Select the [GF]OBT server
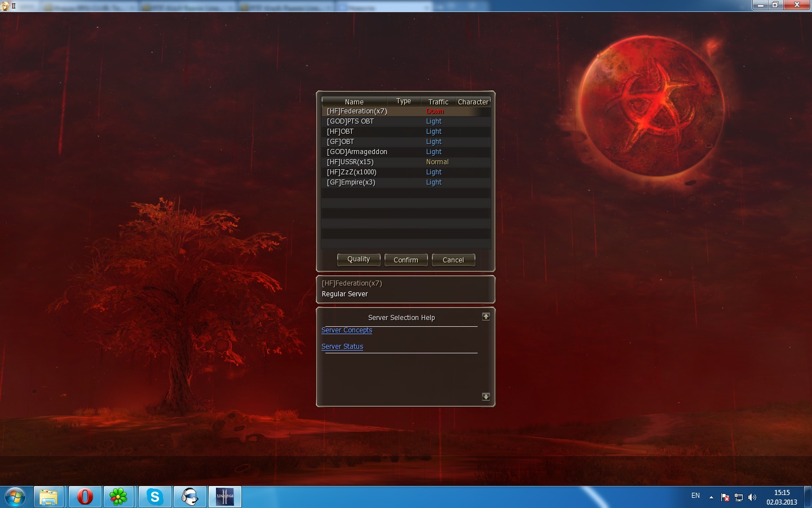 (406, 142)
